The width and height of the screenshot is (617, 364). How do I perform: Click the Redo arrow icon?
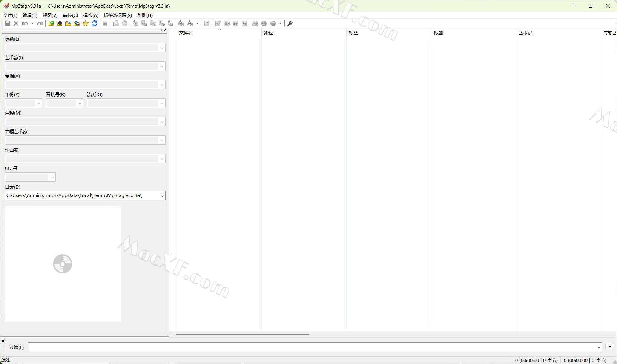(x=40, y=23)
